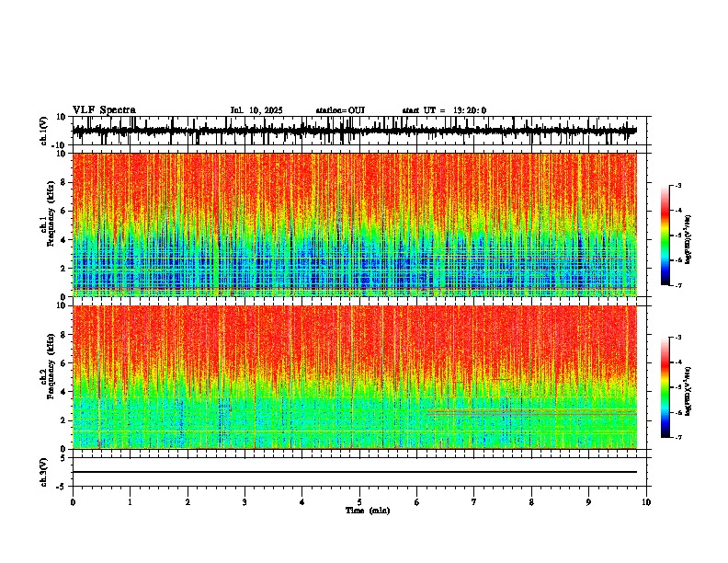Click the "-7" value on ch.1 colorbar
This screenshot has height=563, width=728.
point(677,285)
